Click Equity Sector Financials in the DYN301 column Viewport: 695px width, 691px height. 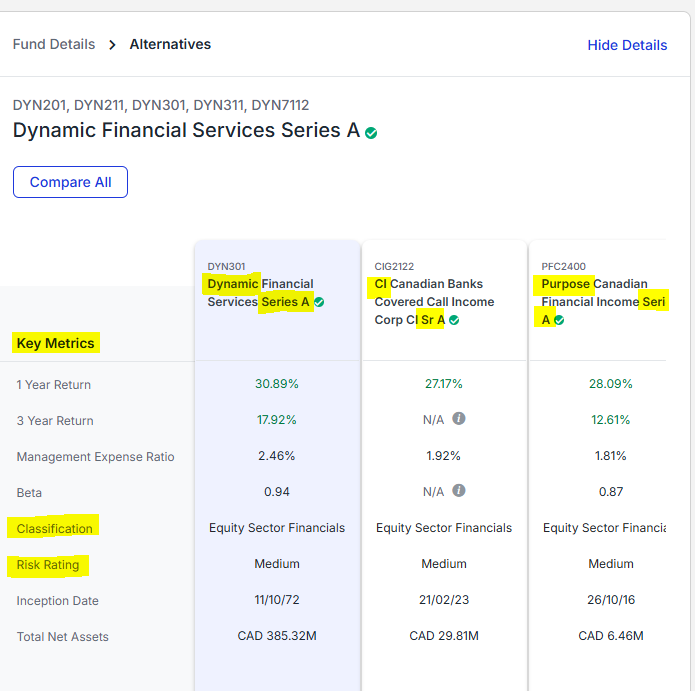(277, 528)
